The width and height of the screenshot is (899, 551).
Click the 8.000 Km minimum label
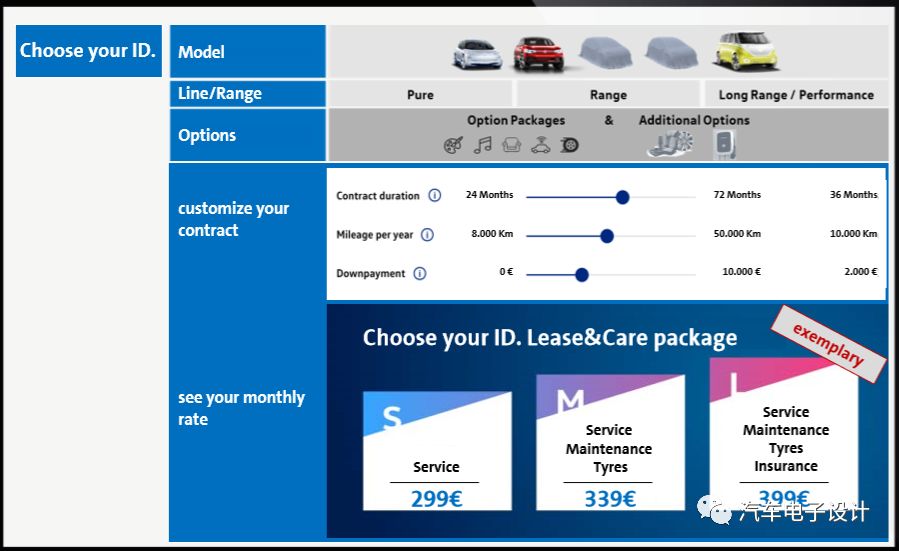(x=492, y=234)
